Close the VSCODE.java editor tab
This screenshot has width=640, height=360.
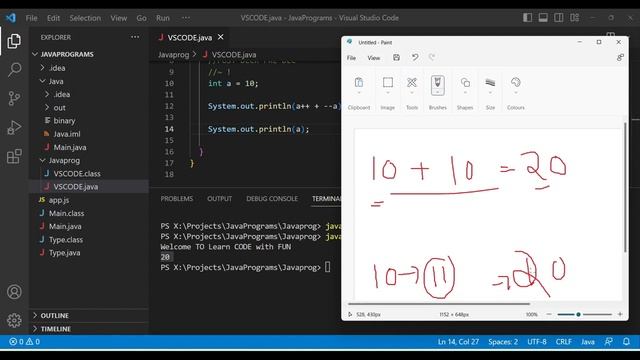point(221,37)
